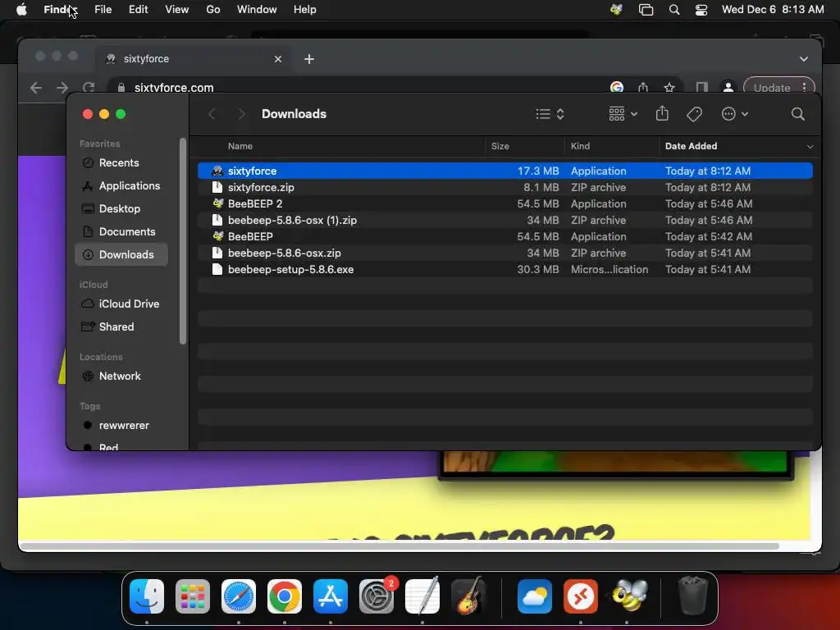Toggle sort order chevron on Date Added
This screenshot has width=840, height=630.
(x=810, y=146)
